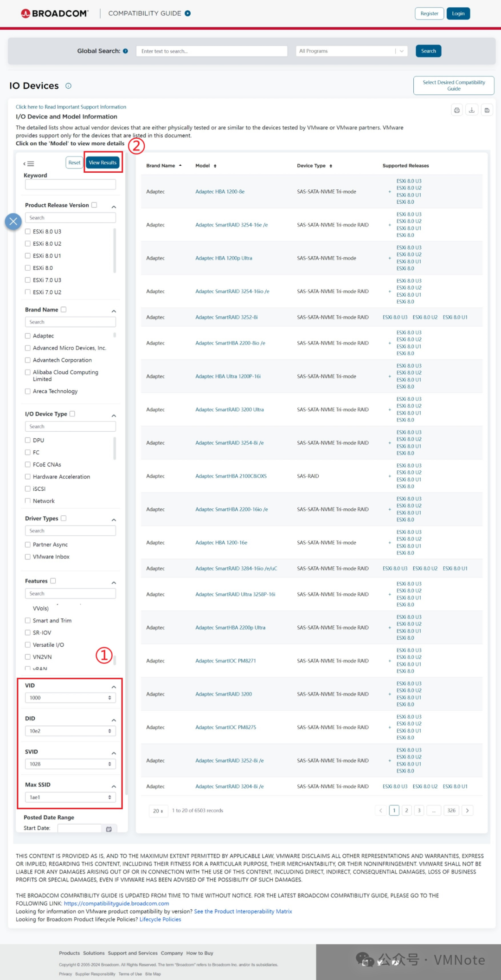Select the Adaptec brand checkbox

click(28, 336)
